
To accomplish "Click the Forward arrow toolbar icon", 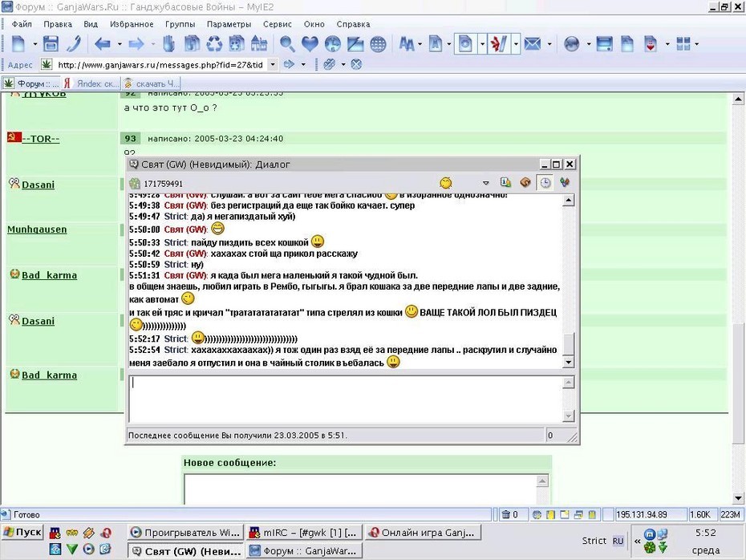I will [136, 44].
